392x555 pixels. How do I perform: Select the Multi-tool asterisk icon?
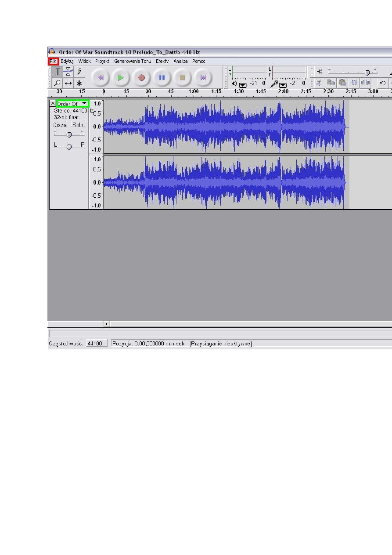click(79, 83)
